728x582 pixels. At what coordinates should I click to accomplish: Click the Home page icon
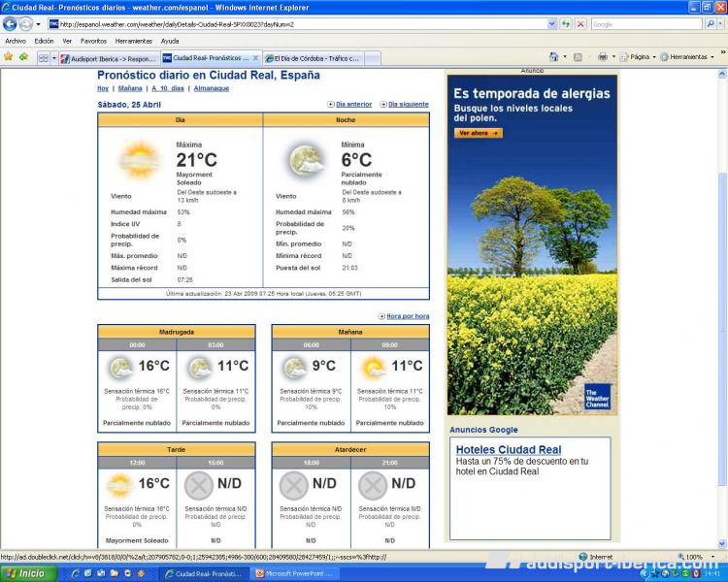tap(554, 57)
